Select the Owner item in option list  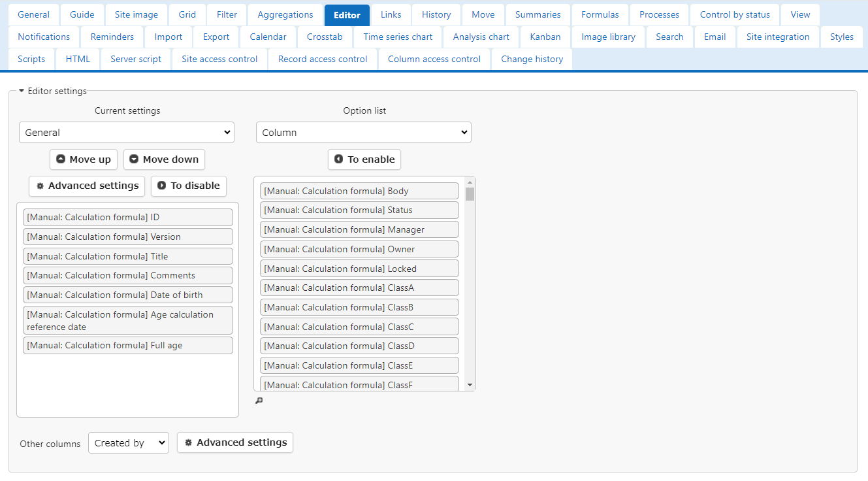(x=359, y=249)
